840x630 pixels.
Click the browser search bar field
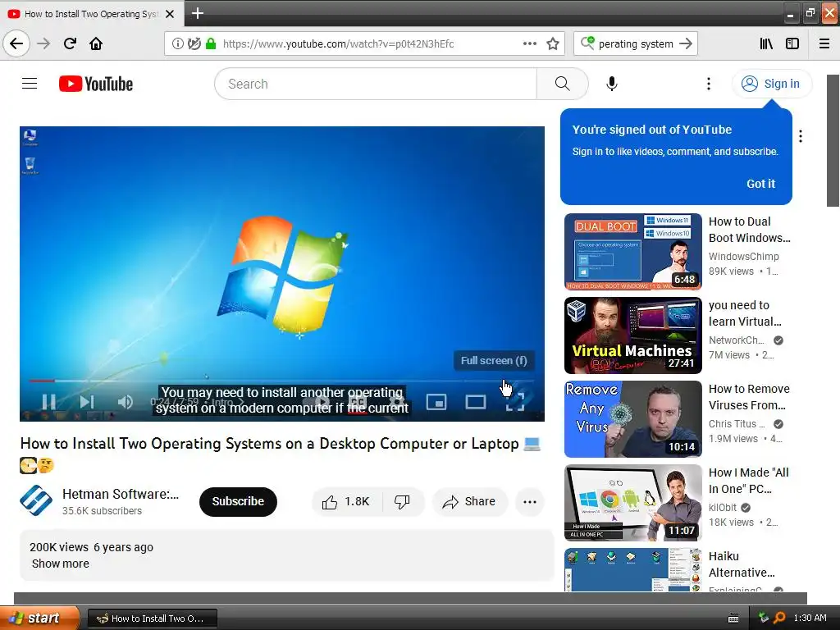point(636,44)
